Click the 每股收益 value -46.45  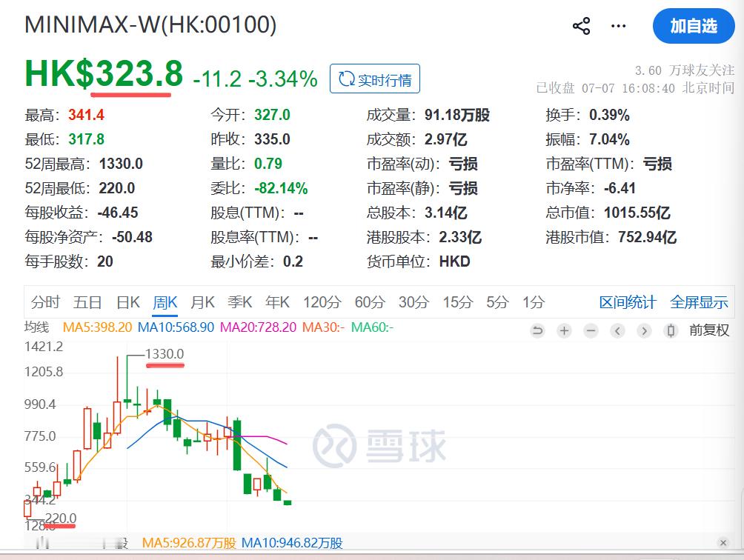[118, 213]
